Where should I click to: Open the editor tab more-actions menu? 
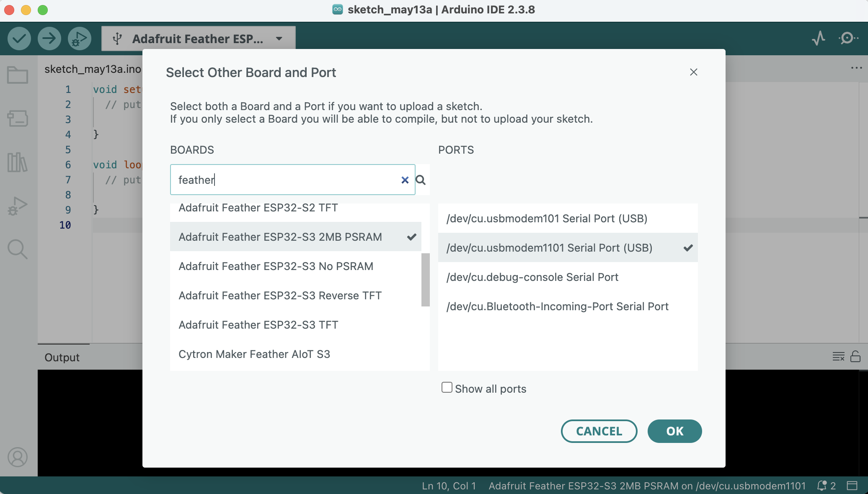[856, 68]
